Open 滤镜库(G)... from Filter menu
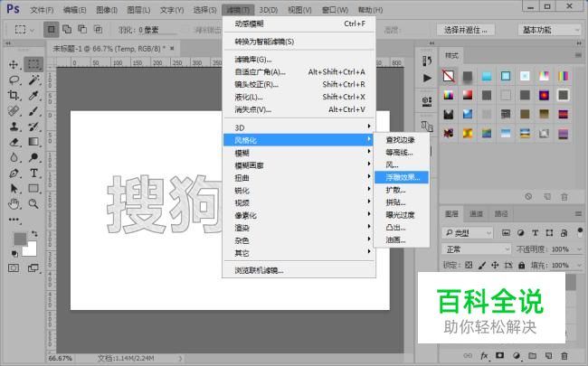 coord(299,59)
